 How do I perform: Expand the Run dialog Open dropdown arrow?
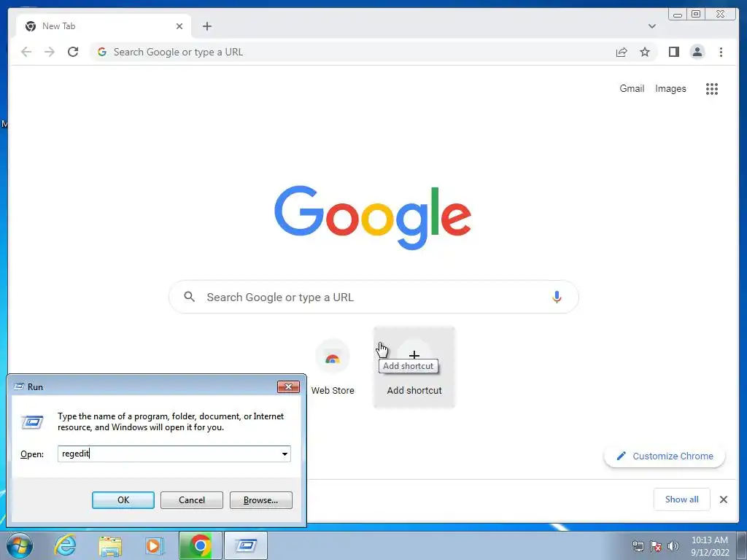tap(285, 454)
